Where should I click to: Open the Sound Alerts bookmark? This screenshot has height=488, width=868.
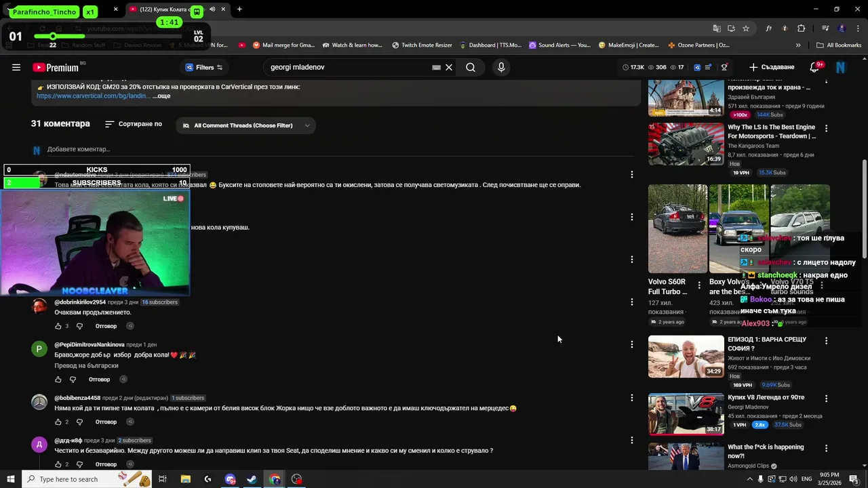pos(559,45)
